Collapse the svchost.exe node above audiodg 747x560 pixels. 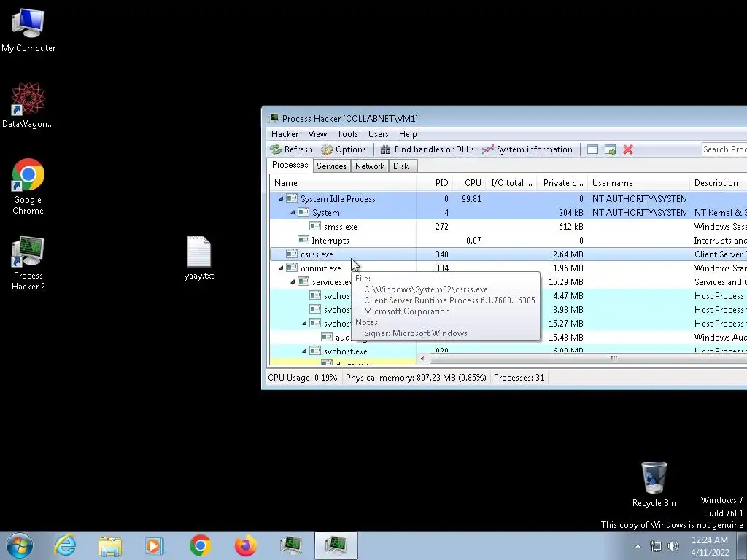(304, 323)
